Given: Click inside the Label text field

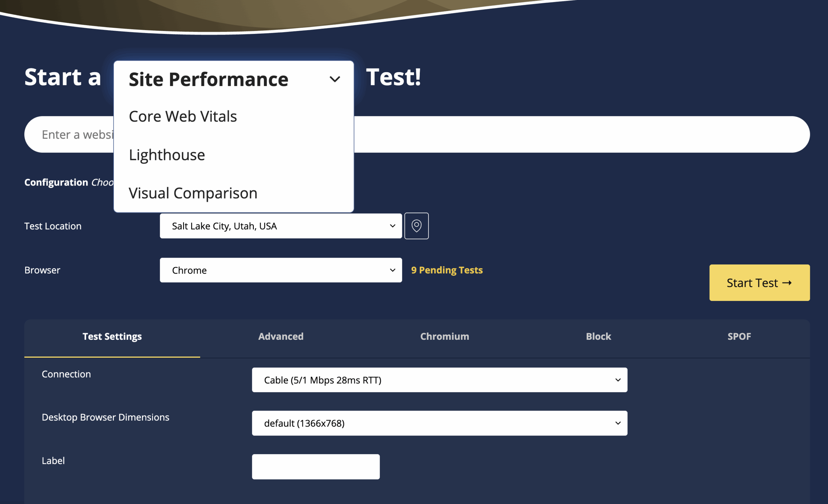Looking at the screenshot, I should [316, 466].
